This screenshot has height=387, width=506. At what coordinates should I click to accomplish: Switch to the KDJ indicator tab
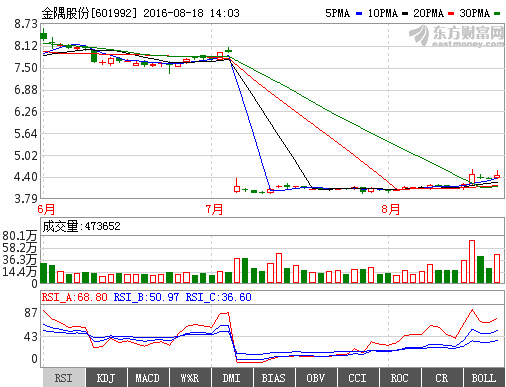click(x=106, y=378)
